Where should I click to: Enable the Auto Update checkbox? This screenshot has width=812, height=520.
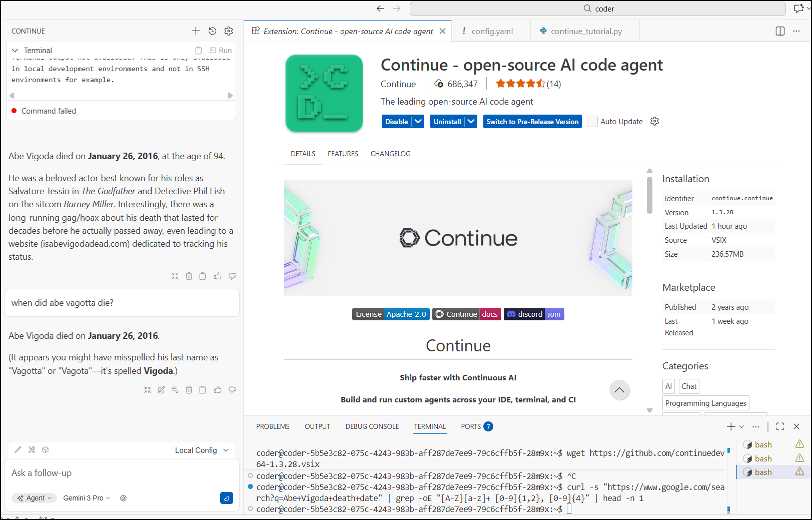592,122
